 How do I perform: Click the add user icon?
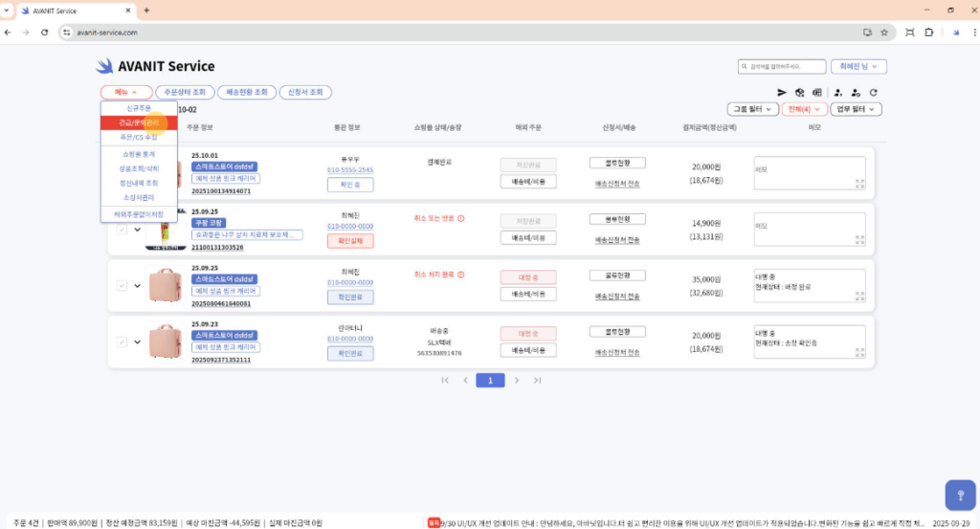(x=837, y=93)
